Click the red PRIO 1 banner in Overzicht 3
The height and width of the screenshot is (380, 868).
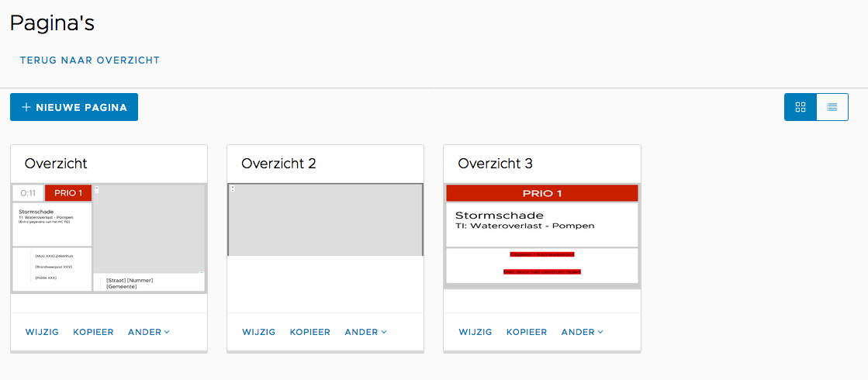pyautogui.click(x=541, y=193)
